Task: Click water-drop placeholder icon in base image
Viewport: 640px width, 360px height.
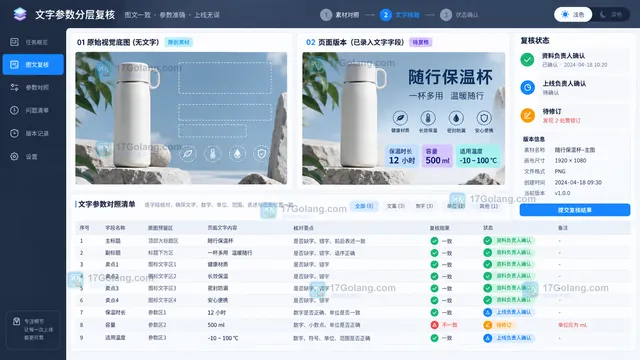Action: click(238, 154)
